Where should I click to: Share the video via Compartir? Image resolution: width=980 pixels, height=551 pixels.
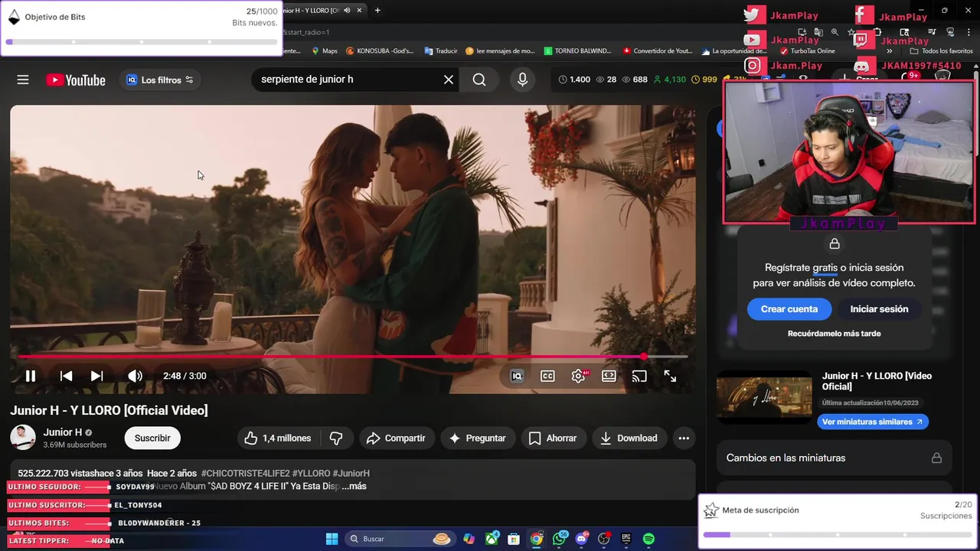click(x=397, y=438)
